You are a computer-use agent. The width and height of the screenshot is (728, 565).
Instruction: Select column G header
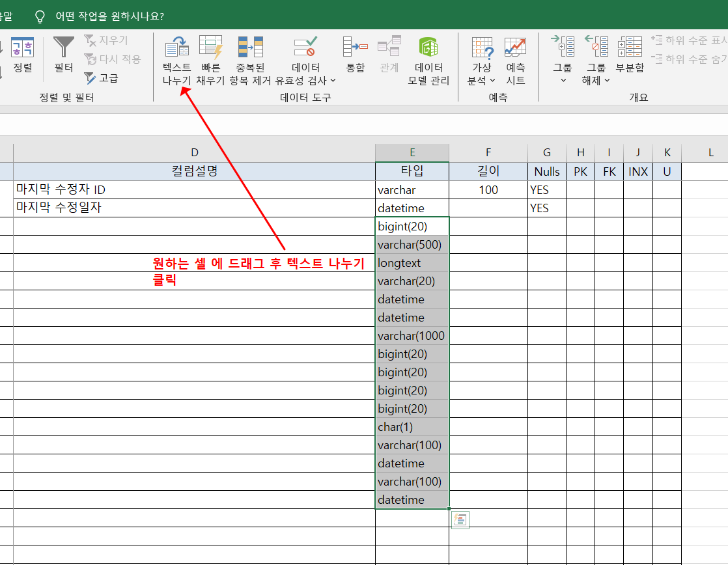pyautogui.click(x=547, y=153)
